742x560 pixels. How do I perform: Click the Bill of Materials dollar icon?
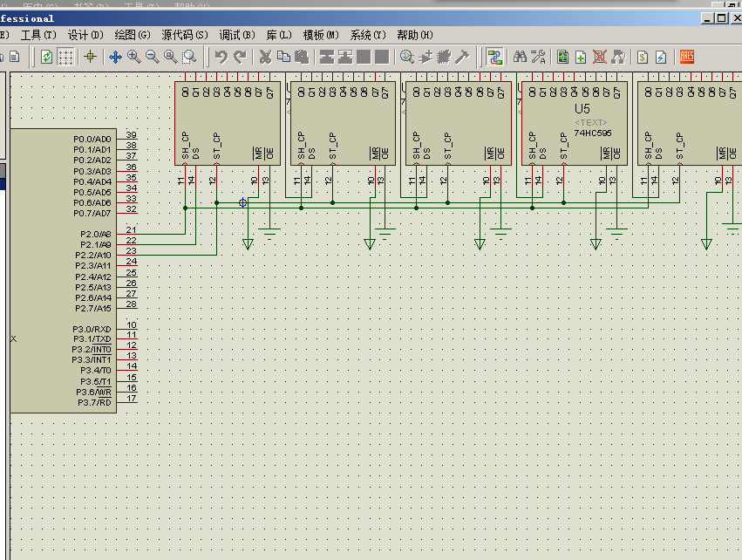643,58
